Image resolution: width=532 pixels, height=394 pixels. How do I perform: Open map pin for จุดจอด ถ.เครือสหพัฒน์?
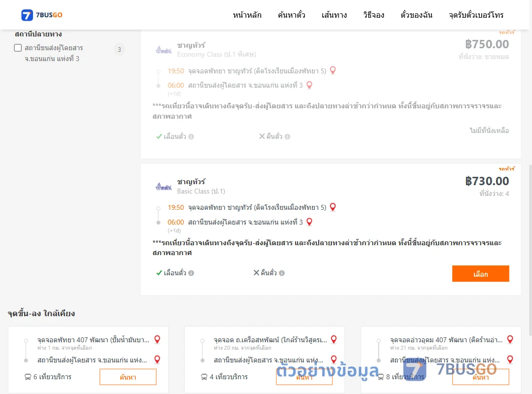coord(333,339)
